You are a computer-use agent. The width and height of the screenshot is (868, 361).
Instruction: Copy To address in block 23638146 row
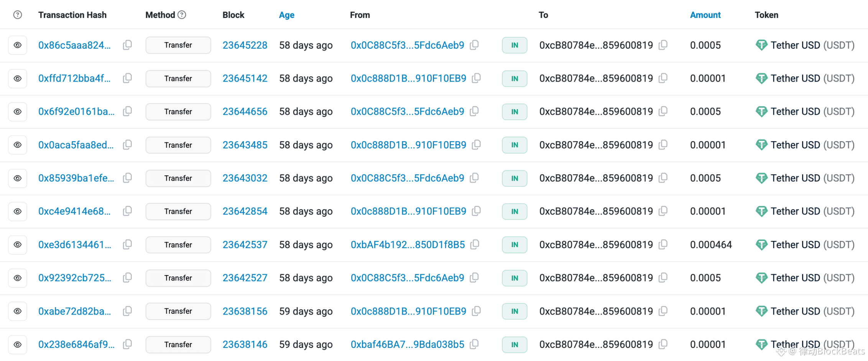pyautogui.click(x=663, y=344)
